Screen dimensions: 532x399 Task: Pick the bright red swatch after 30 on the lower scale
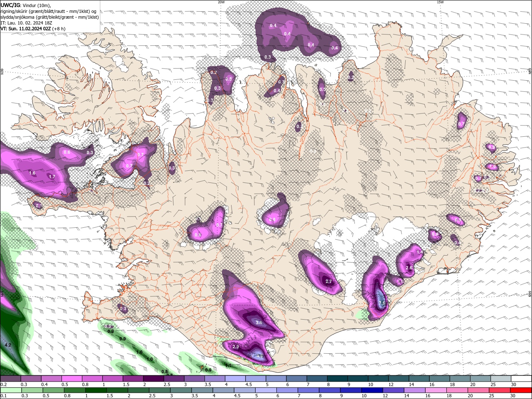[521, 390]
